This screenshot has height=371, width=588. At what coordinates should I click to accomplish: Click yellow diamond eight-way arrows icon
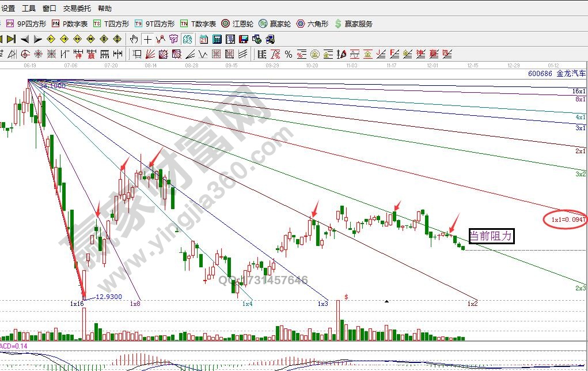pyautogui.click(x=104, y=39)
